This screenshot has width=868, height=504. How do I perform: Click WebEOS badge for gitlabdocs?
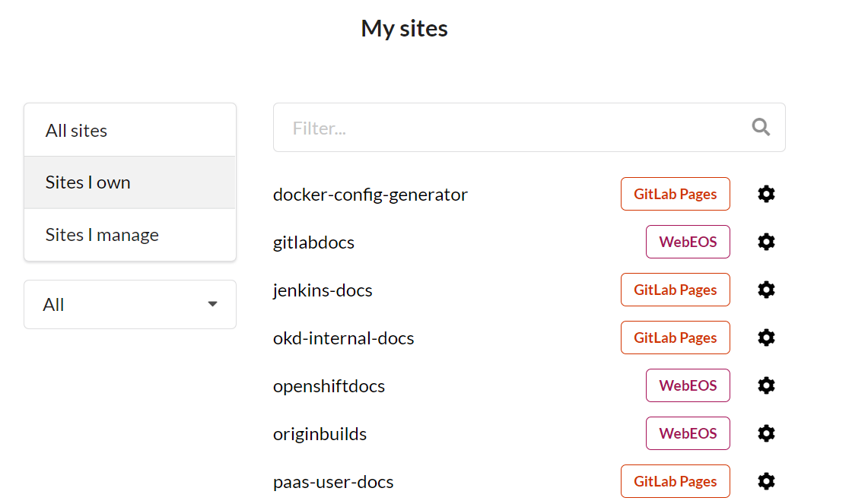688,242
